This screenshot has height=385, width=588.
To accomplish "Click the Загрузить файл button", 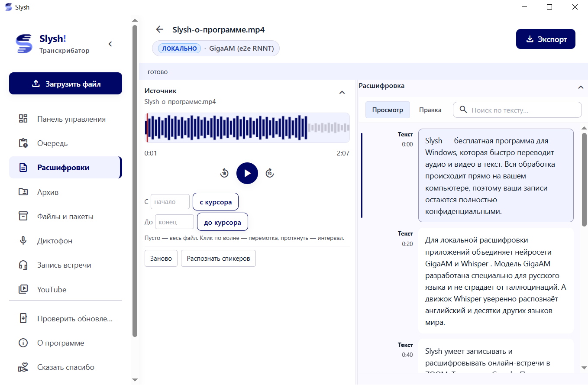I will 65,83.
